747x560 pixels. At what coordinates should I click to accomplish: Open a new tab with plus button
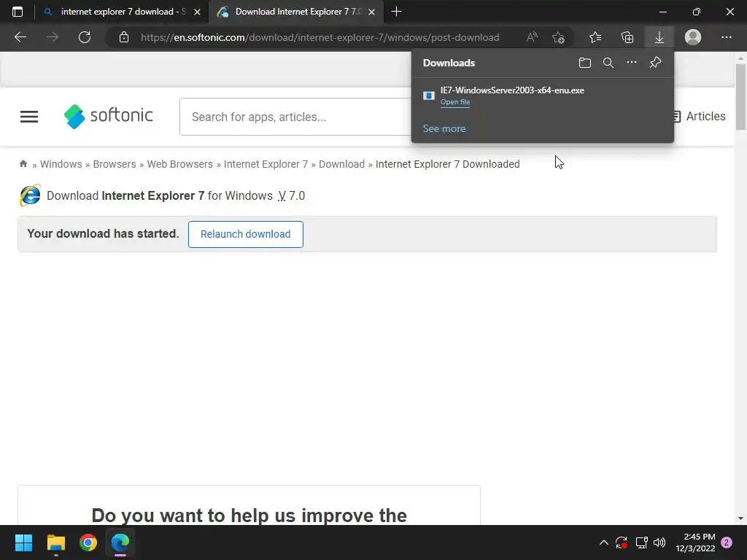pyautogui.click(x=396, y=12)
